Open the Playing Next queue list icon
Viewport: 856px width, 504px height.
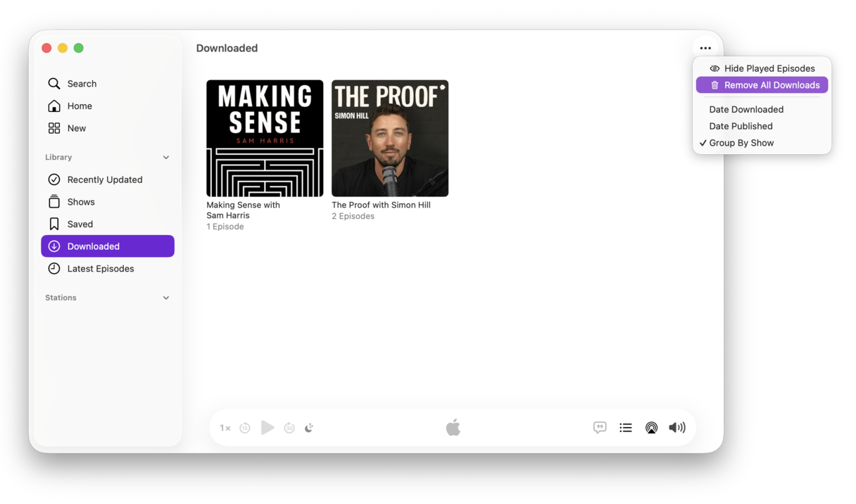click(626, 427)
